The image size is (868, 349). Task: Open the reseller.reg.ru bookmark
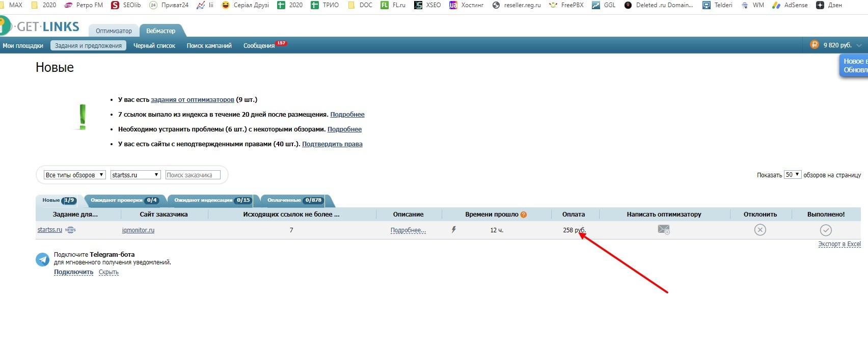tap(516, 5)
